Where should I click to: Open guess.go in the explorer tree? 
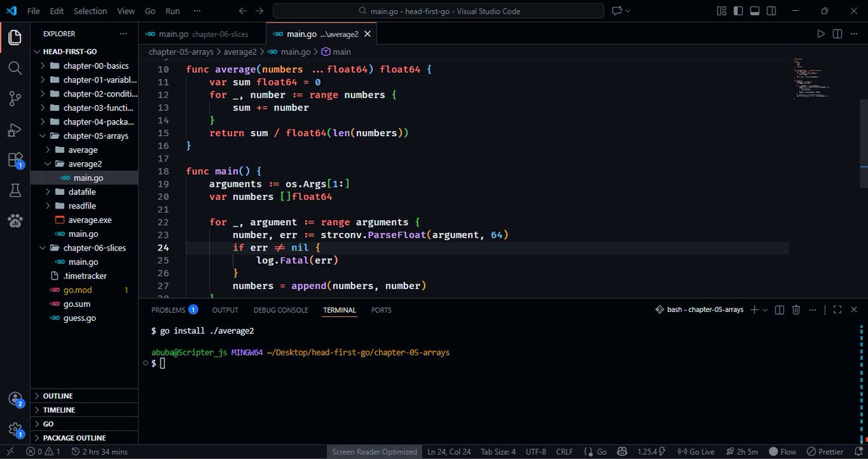85,318
